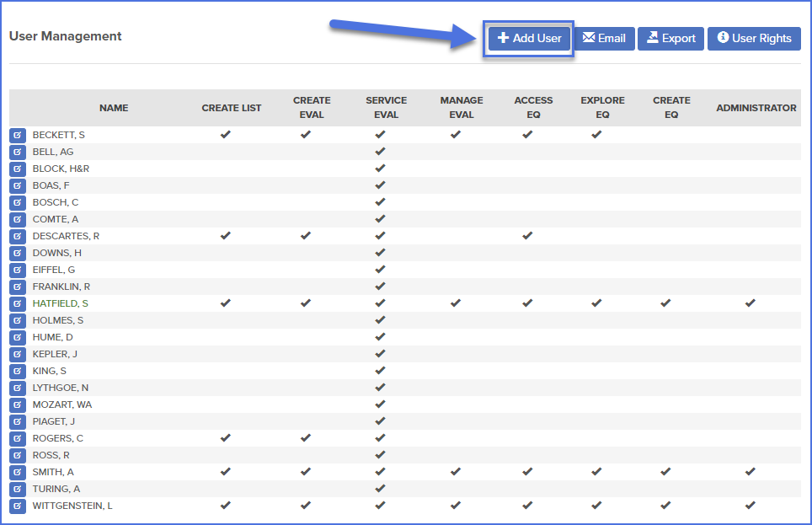Viewport: 812px width, 525px height.
Task: Click the edit icon next to BELL, AG
Action: click(x=18, y=152)
